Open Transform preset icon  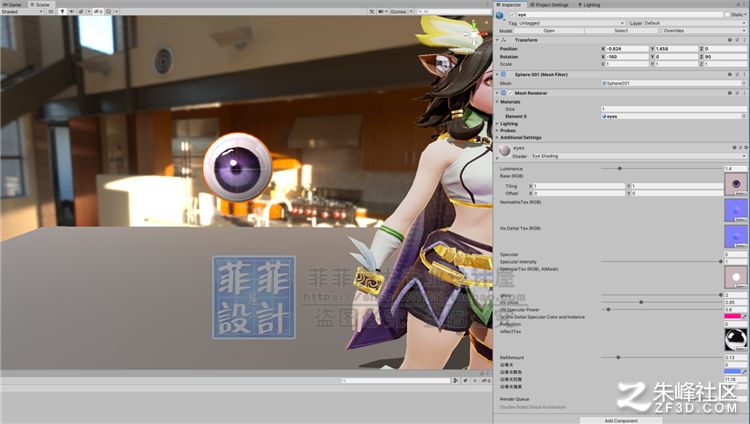[x=737, y=40]
